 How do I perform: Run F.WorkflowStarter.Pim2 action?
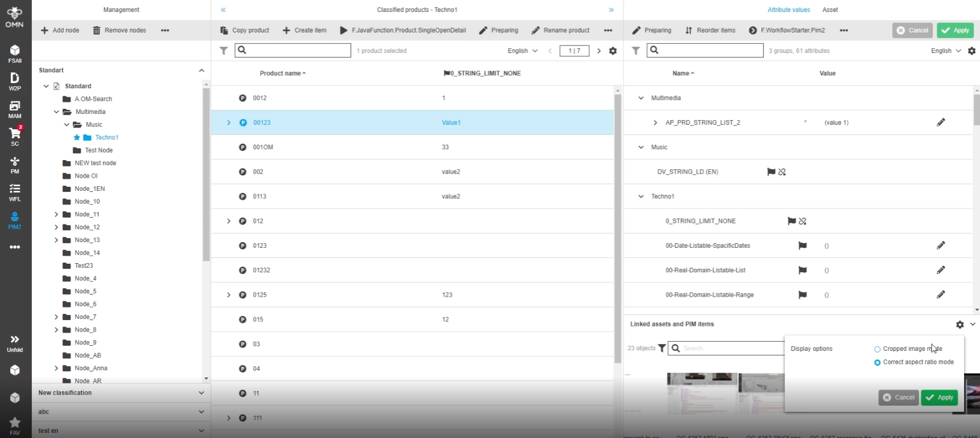tap(786, 30)
